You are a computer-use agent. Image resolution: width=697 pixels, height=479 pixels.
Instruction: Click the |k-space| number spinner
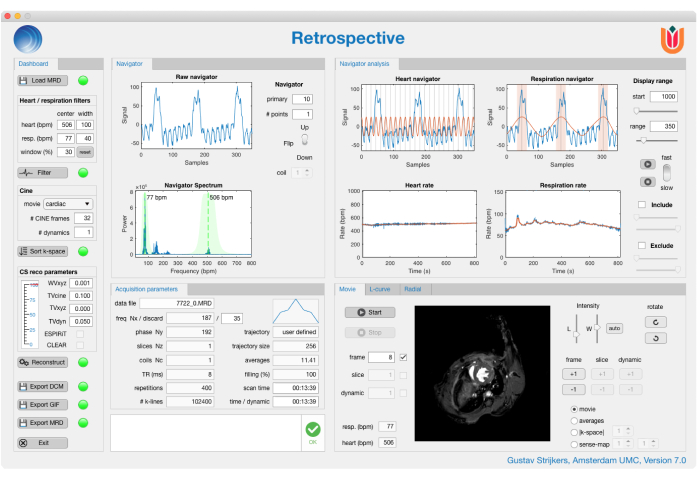tap(623, 431)
